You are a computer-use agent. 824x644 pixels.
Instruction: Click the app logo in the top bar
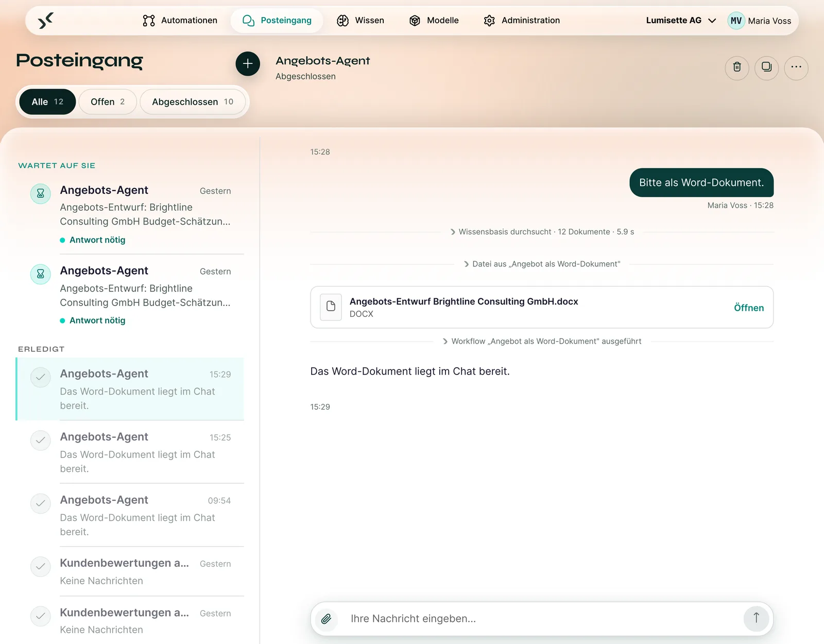pos(46,21)
